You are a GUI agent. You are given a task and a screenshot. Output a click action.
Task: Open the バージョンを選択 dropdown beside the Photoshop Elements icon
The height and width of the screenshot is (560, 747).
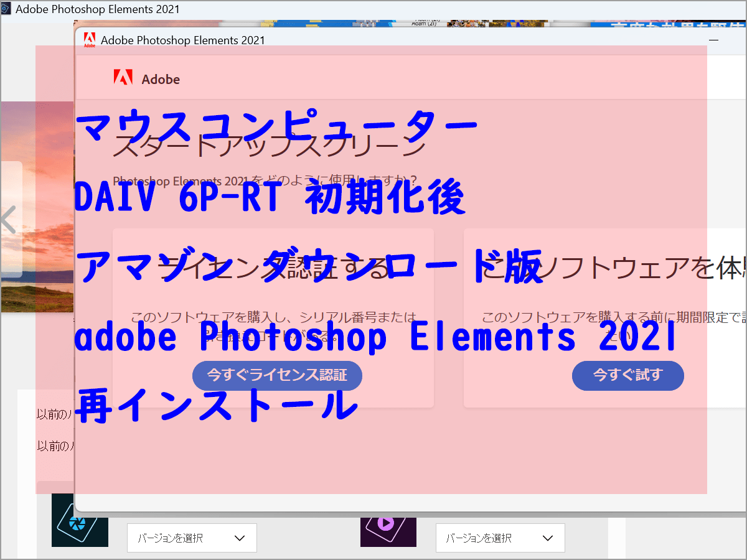192,538
